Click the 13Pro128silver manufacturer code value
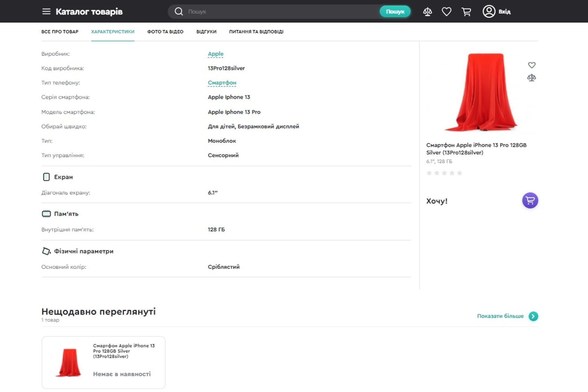The height and width of the screenshot is (392, 588). pyautogui.click(x=226, y=68)
